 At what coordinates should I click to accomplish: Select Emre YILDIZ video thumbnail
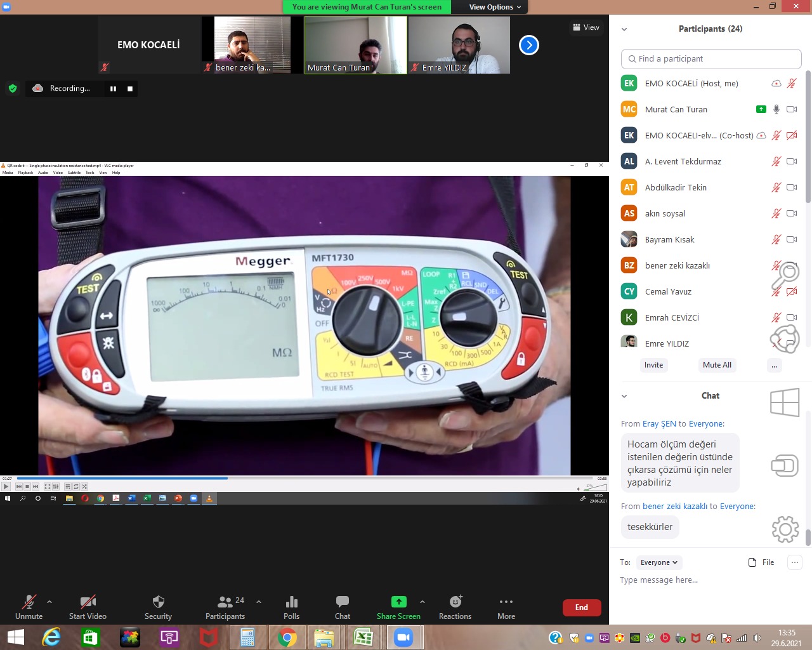point(459,45)
